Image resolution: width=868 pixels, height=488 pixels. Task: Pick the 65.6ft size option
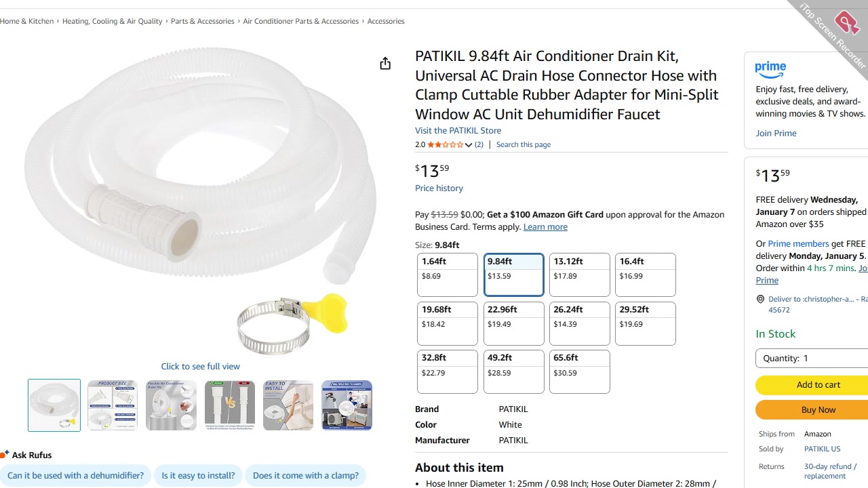pyautogui.click(x=579, y=371)
